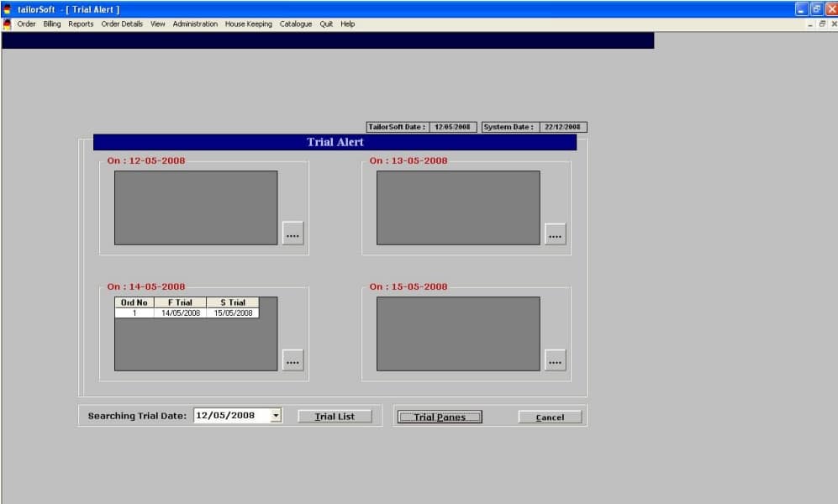Open details button for 13-05-2008 panel
838x504 pixels.
555,234
